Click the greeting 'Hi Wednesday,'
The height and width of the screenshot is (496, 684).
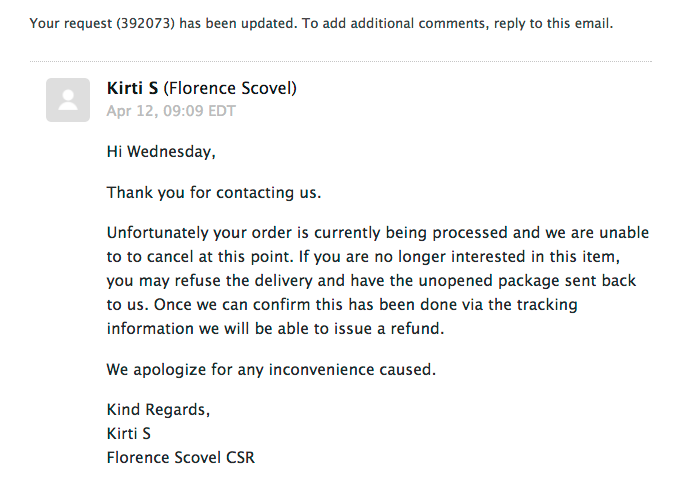click(161, 152)
